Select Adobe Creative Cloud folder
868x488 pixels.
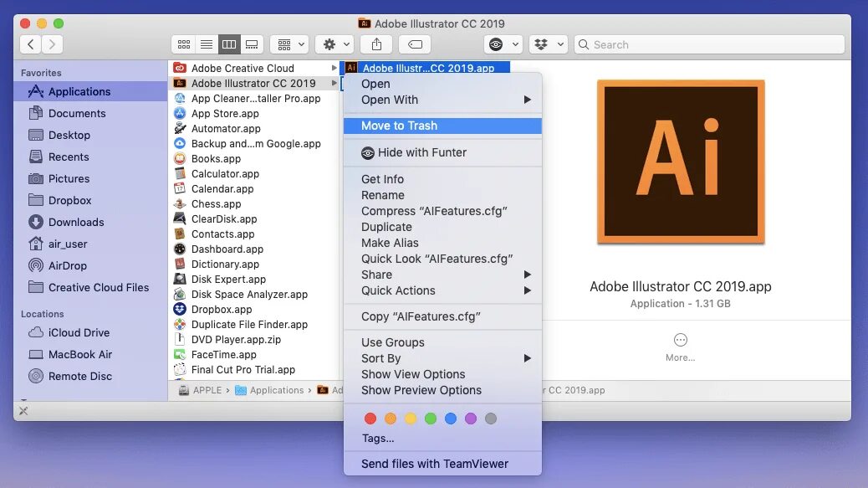tap(255, 68)
